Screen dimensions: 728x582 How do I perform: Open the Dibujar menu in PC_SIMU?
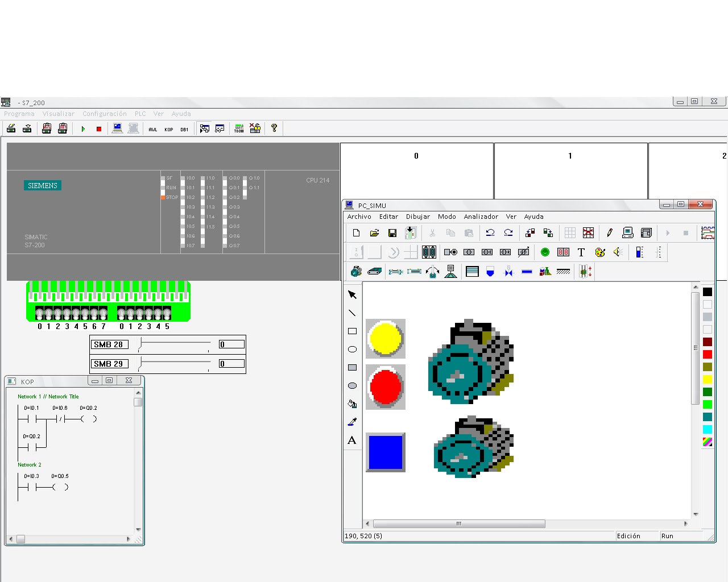tap(418, 217)
